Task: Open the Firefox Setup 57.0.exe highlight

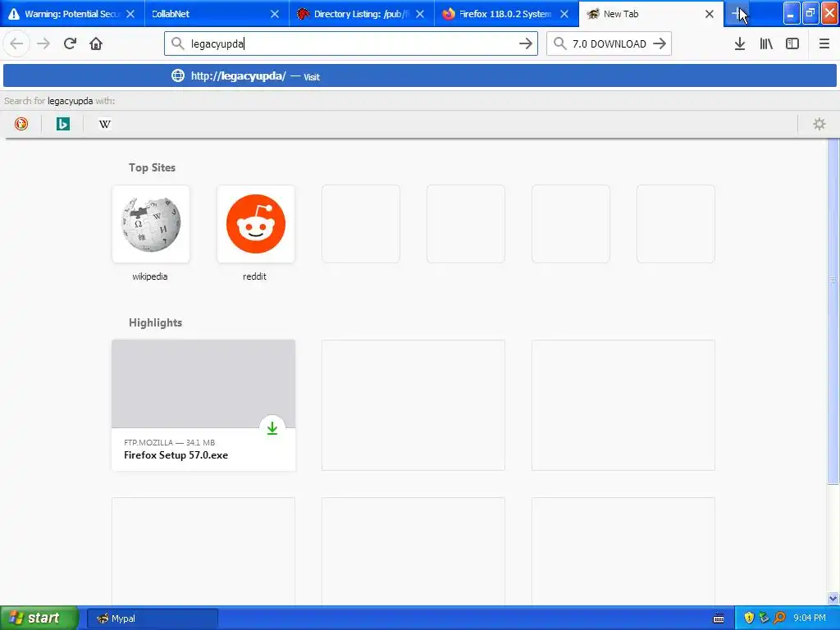Action: pyautogui.click(x=203, y=405)
